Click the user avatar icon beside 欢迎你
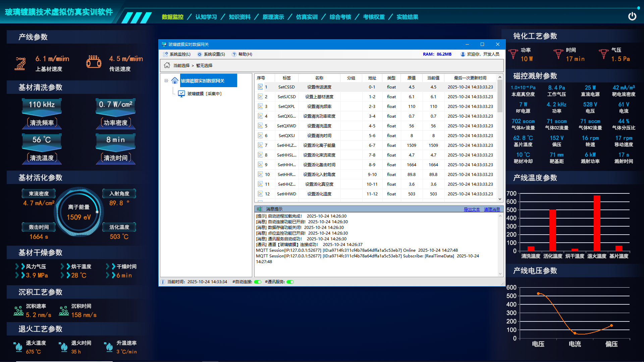Viewport: 644px width, 362px height. 463,54
